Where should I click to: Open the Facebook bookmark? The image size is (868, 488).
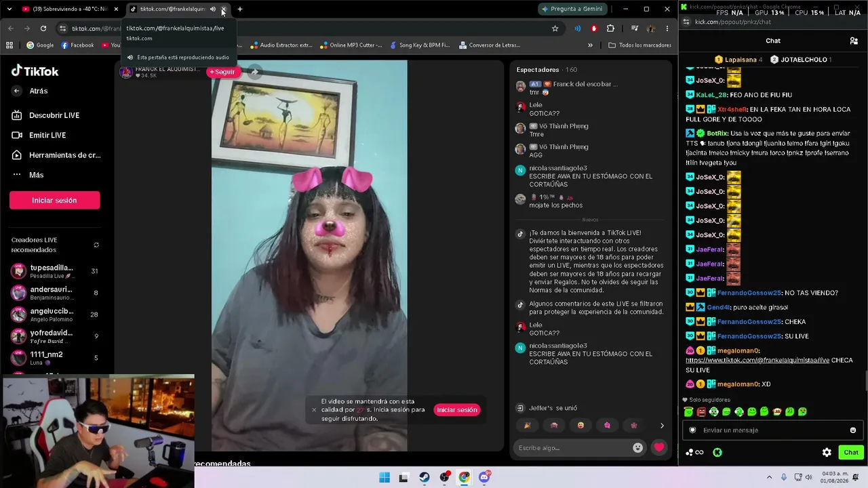pyautogui.click(x=77, y=45)
